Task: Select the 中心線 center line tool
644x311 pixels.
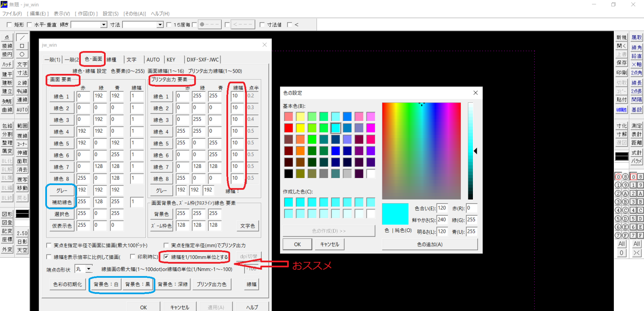Action: (x=22, y=91)
